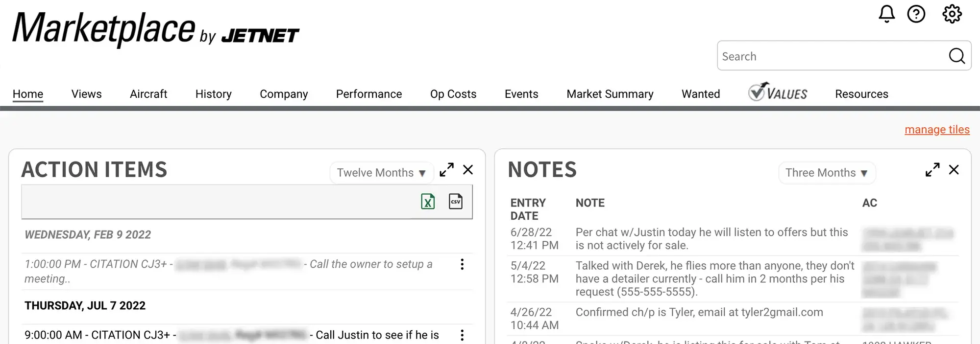The image size is (980, 344).
Task: Expand the Notes tile
Action: tap(932, 170)
